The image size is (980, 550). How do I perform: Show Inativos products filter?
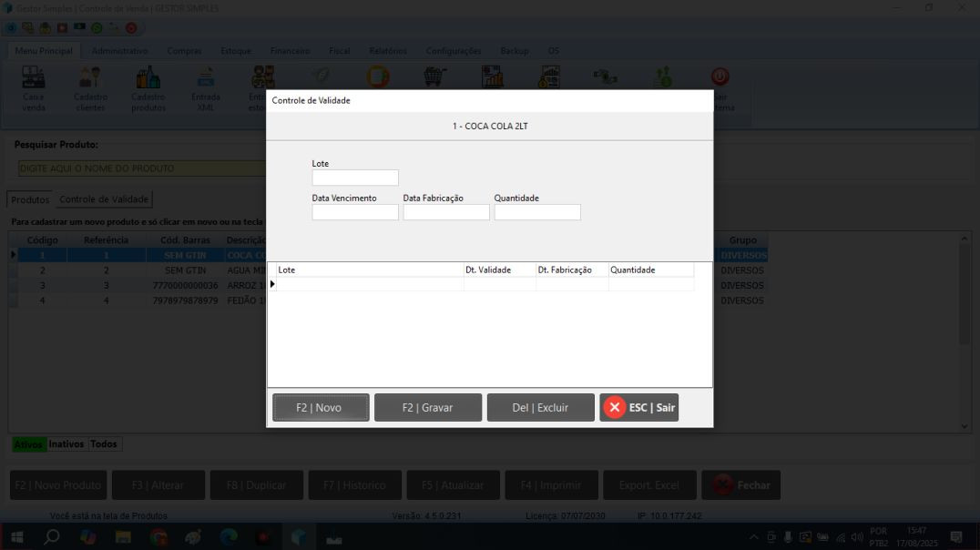(x=65, y=443)
